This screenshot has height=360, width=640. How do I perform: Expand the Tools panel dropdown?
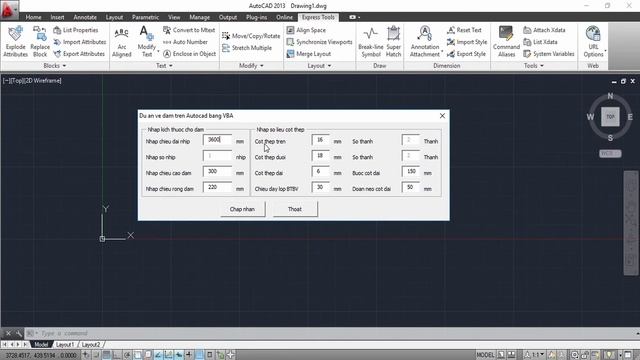[x=533, y=65]
